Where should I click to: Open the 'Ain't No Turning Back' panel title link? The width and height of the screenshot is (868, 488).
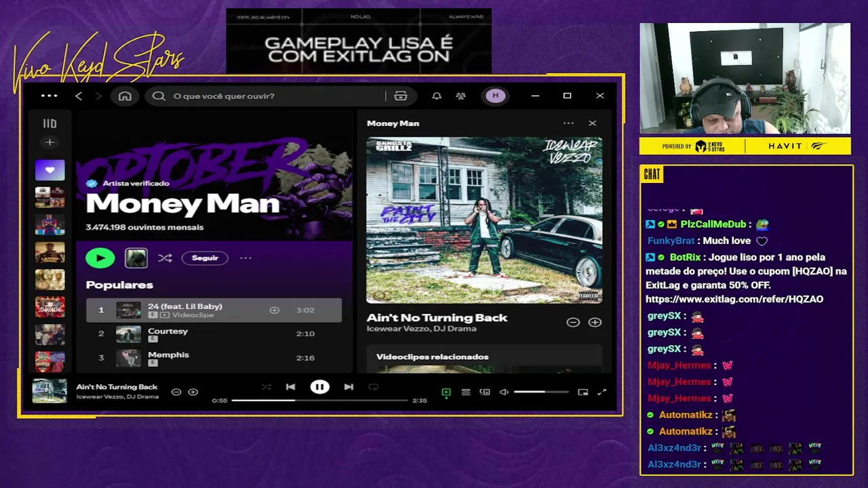tap(437, 317)
